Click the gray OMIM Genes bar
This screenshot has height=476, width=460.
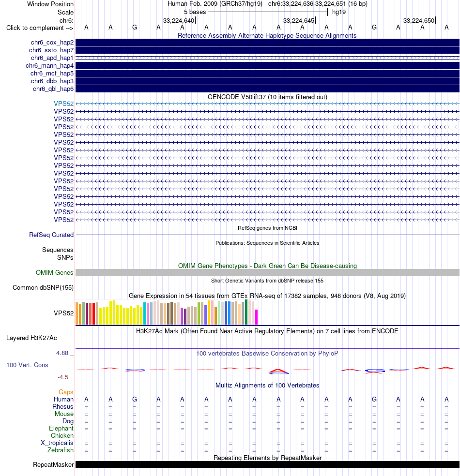(x=267, y=273)
